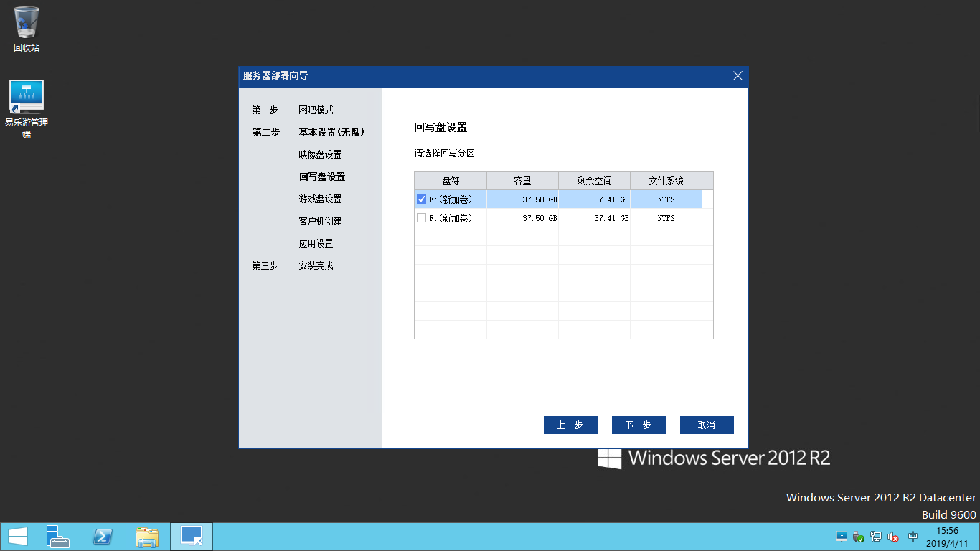
Task: Click the F: row NTFS cell
Action: click(x=666, y=218)
